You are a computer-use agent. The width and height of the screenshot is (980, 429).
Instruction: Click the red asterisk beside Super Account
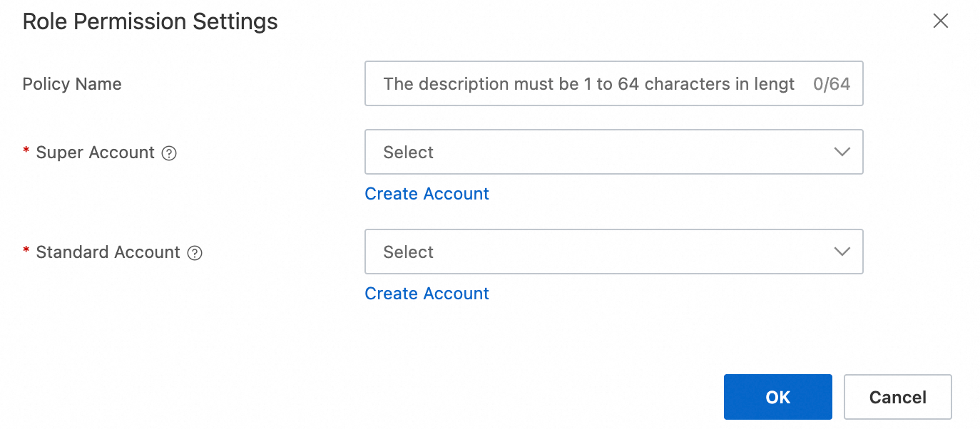(26, 152)
